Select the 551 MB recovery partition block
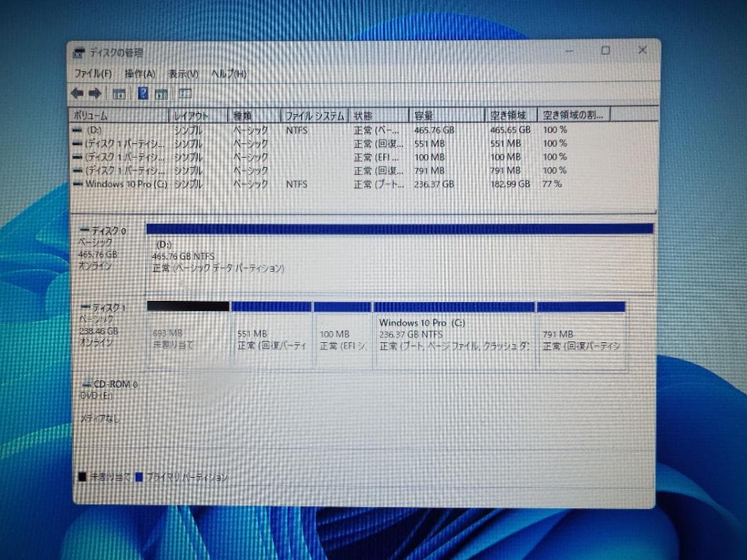Image resolution: width=747 pixels, height=560 pixels. click(x=270, y=335)
